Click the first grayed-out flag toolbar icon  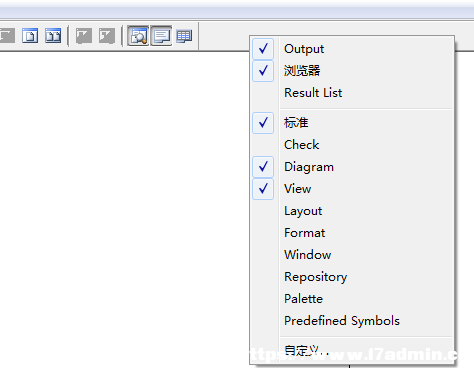(84, 36)
